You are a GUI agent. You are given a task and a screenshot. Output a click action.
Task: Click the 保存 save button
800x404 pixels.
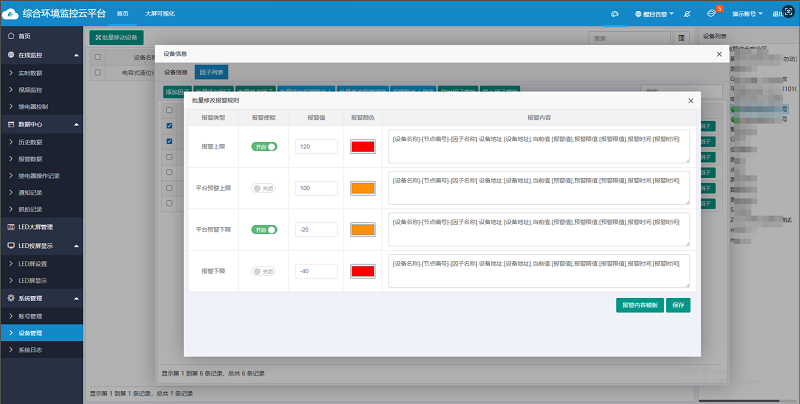pos(679,305)
